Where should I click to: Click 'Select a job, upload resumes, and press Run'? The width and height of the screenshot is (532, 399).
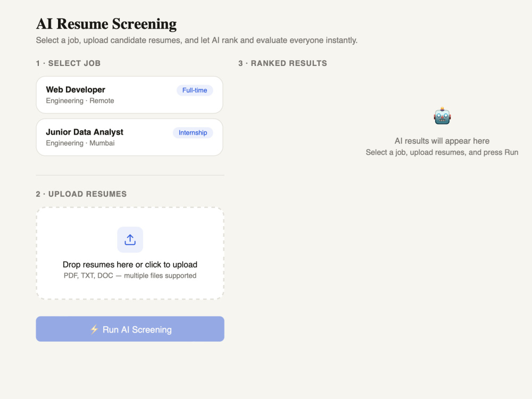[442, 152]
